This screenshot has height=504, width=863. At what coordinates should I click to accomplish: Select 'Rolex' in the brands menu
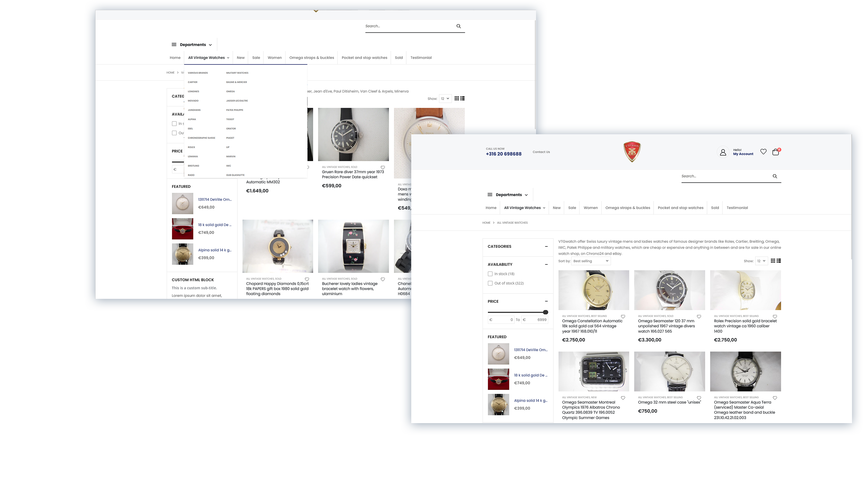tap(191, 147)
